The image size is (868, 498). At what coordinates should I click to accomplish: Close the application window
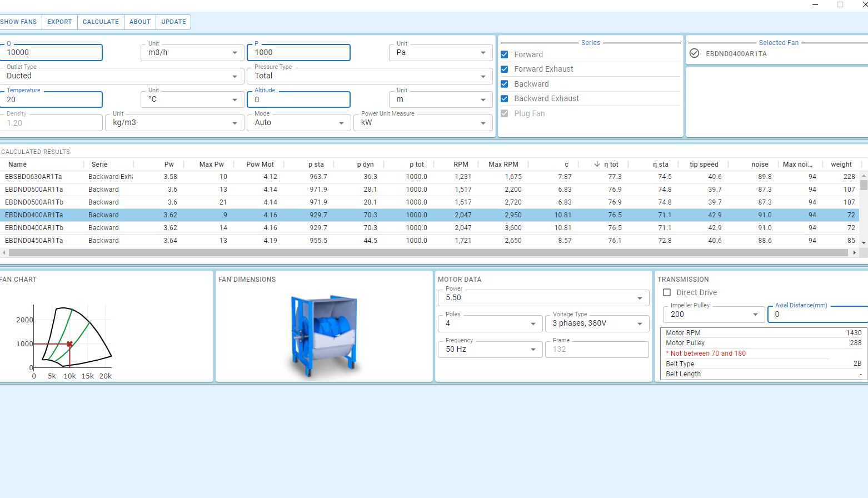point(864,4)
